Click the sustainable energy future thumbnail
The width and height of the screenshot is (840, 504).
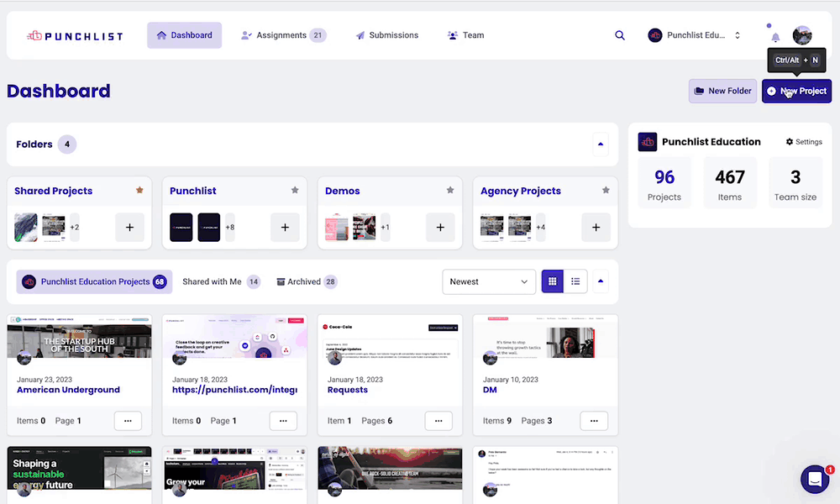click(x=79, y=469)
